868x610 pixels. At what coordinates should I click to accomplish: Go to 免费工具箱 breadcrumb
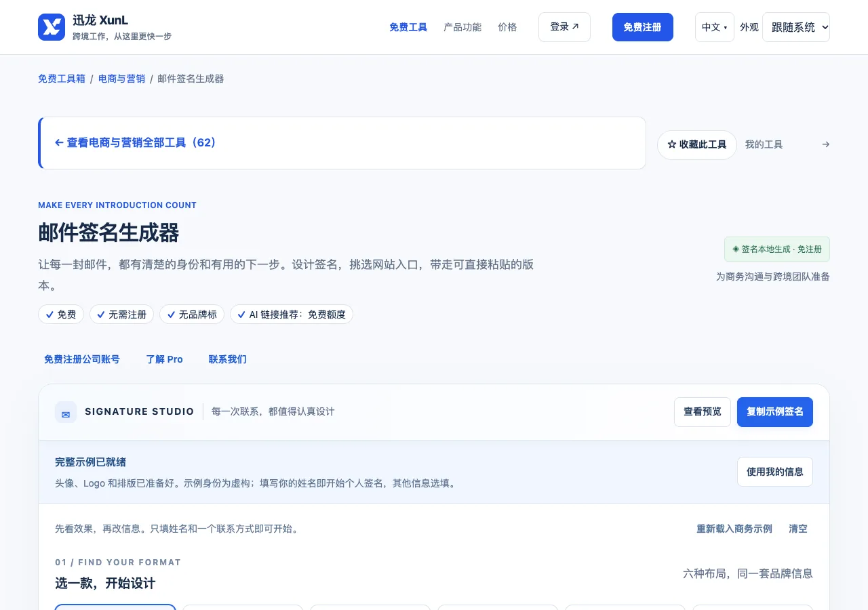click(x=62, y=79)
